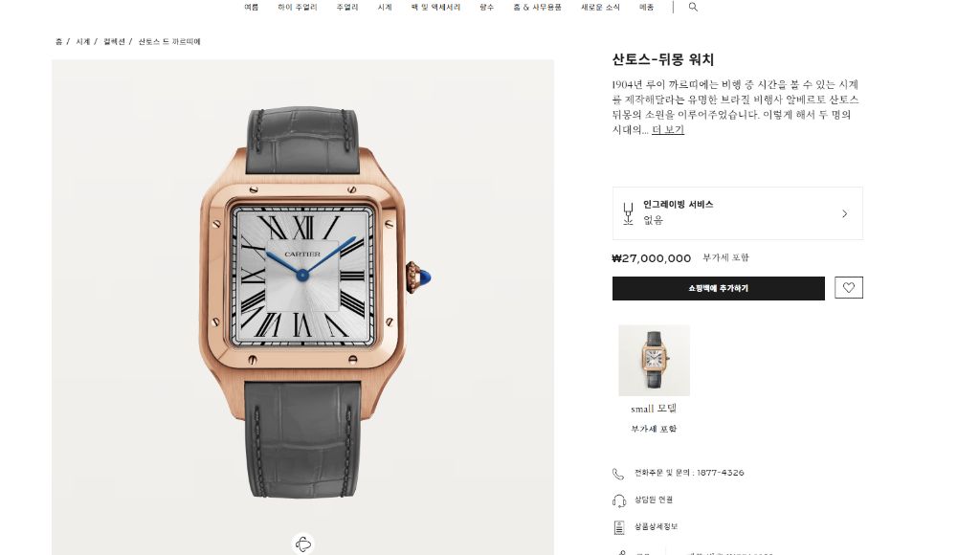980x555 pixels.
Task: Expand the 인그레이빙 서비스 chevron arrow
Action: [x=844, y=213]
